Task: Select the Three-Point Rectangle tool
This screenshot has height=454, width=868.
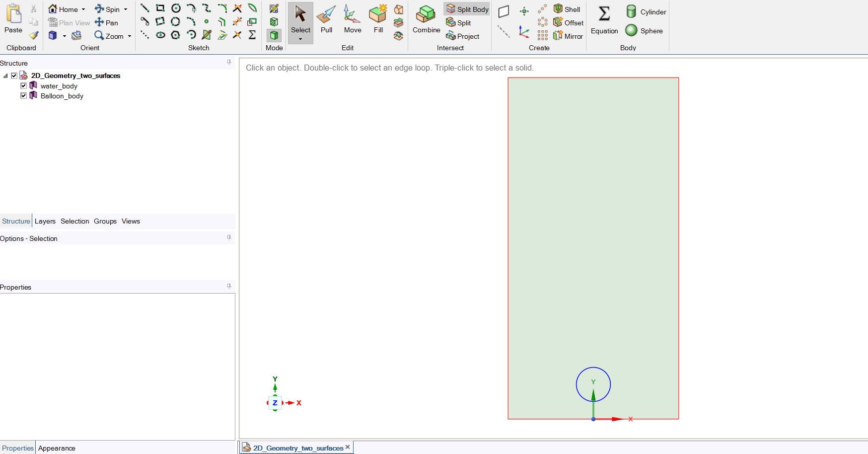Action: coord(160,21)
